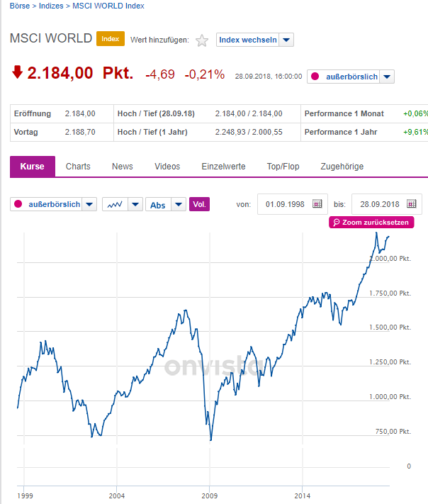
Task: Expand the chart type dropdown arrow
Action: (135, 204)
